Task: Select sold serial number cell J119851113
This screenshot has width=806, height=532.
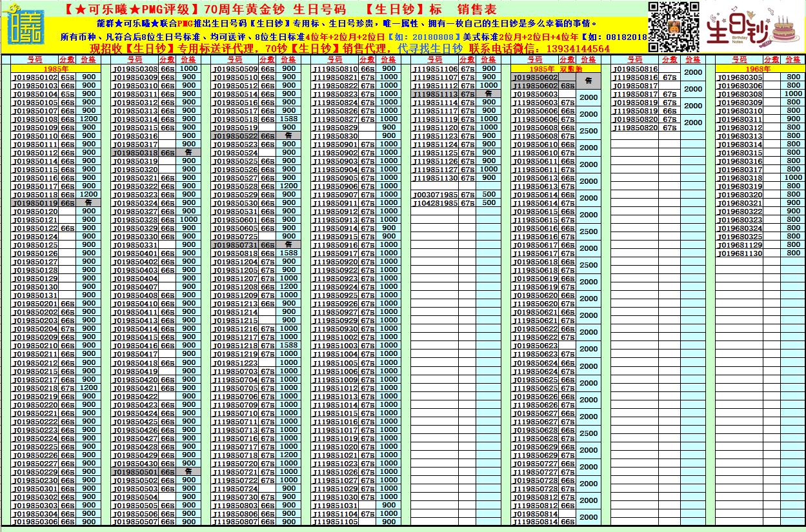Action: pos(435,94)
